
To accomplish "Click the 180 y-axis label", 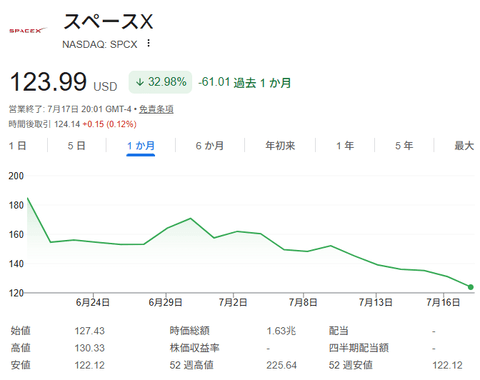I will pos(16,205).
